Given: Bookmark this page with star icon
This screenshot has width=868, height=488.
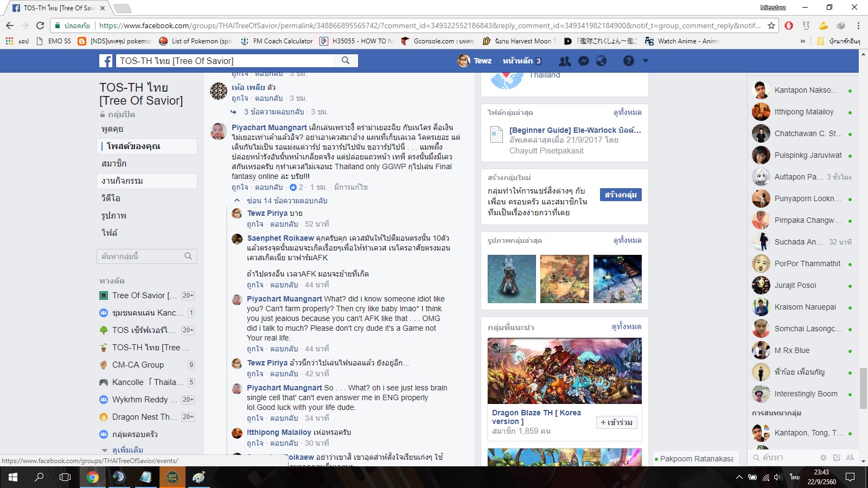Looking at the screenshot, I should (x=771, y=25).
